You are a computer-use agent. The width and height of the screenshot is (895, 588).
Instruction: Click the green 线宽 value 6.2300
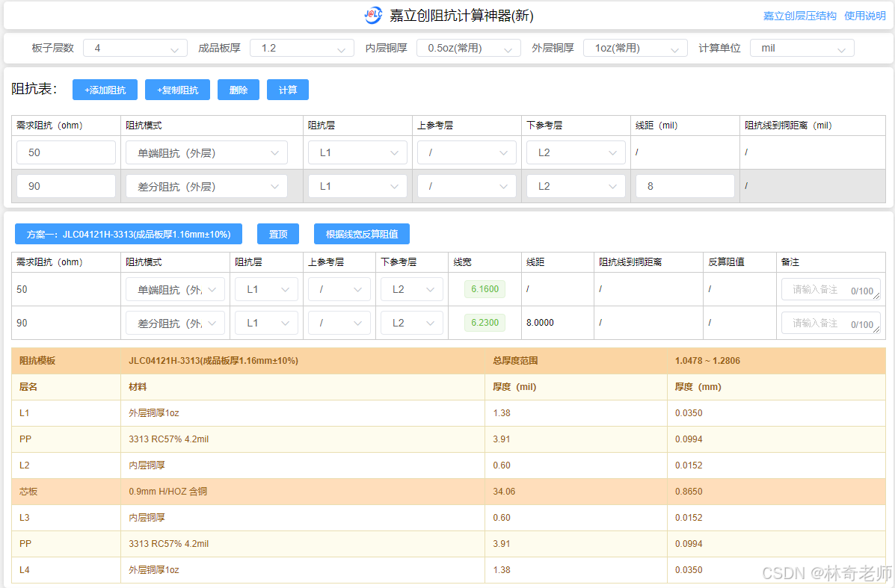(x=485, y=323)
